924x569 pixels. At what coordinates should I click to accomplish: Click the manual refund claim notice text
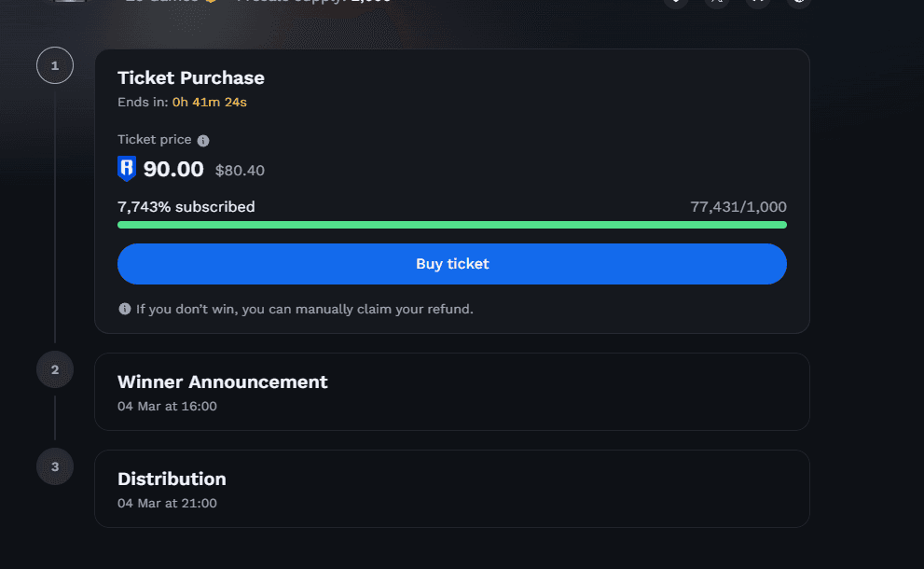(305, 309)
